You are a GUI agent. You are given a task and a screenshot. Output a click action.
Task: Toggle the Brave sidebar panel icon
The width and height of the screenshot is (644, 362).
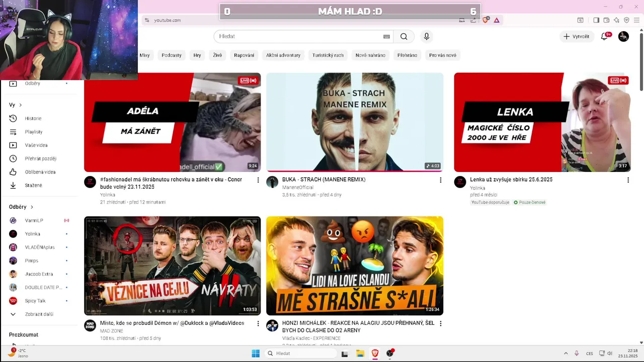tap(596, 20)
